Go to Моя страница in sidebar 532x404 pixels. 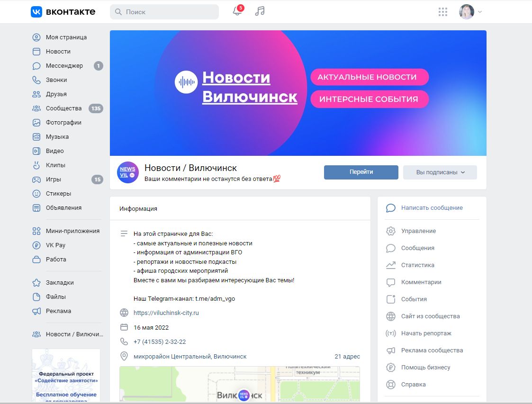(67, 37)
